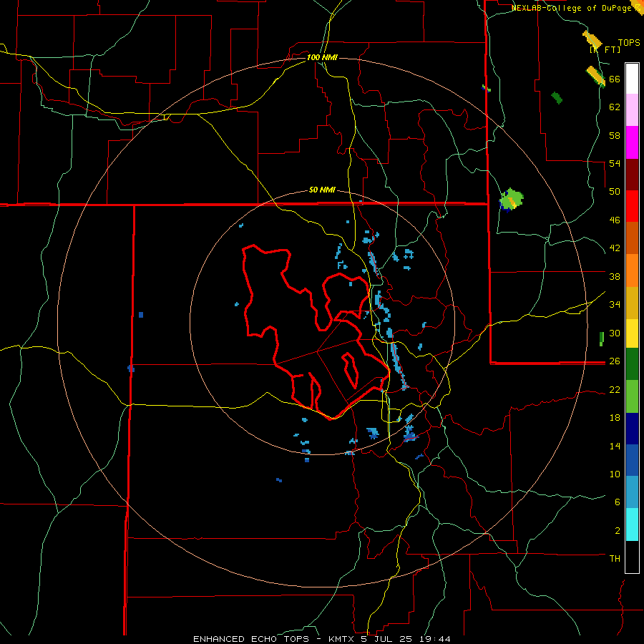The height and width of the screenshot is (644, 644).
Task: Click legend value '66'
Action: pos(615,79)
